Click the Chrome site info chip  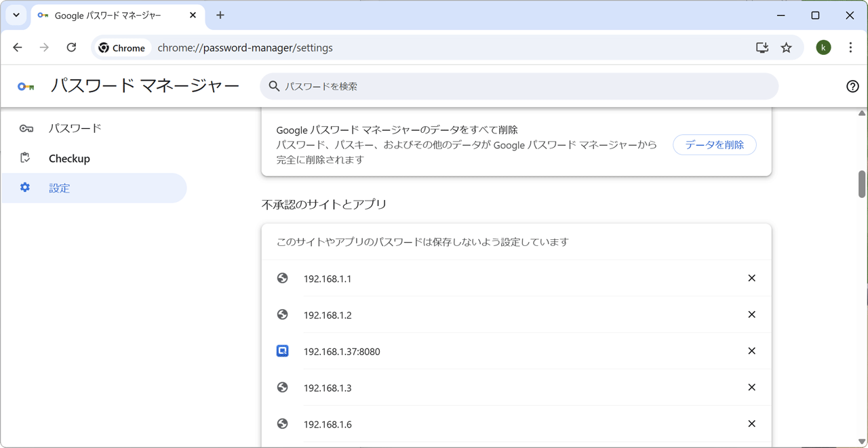[122, 47]
